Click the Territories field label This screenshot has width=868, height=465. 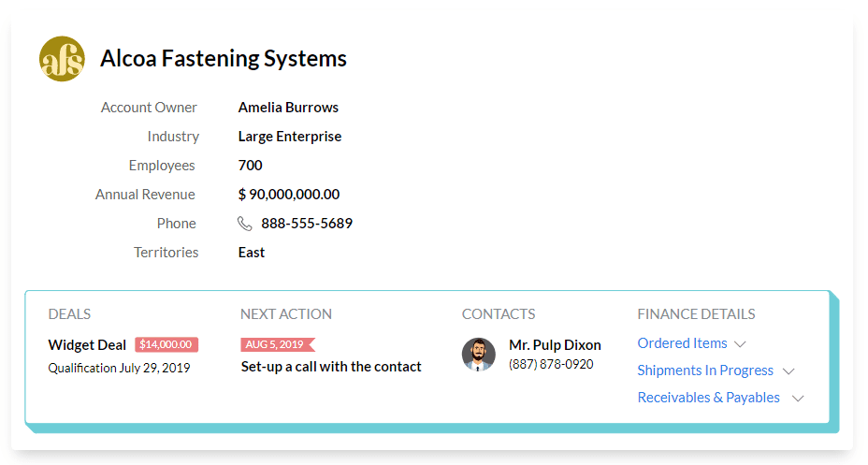pos(166,253)
